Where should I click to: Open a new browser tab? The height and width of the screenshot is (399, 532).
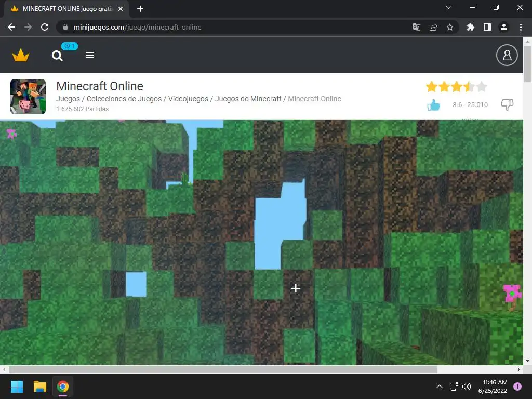[x=140, y=9]
